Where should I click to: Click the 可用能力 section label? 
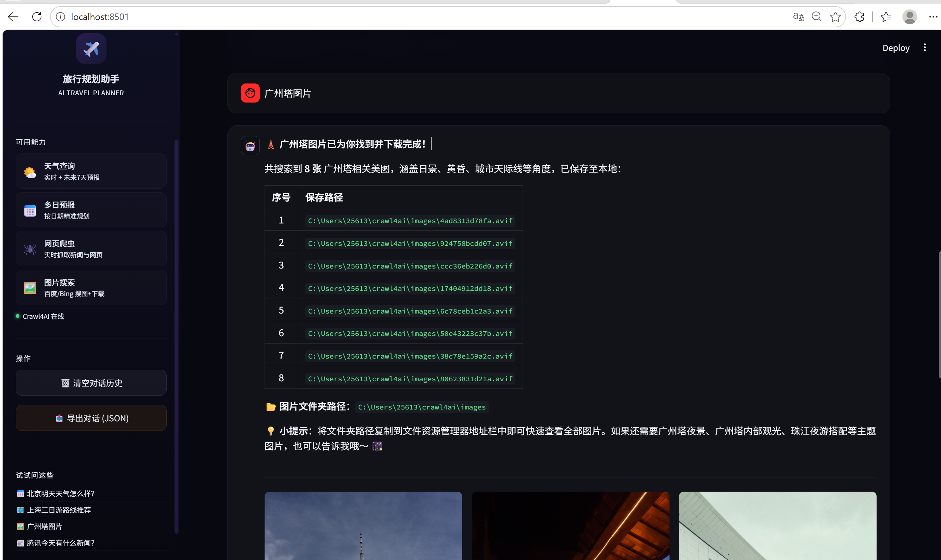coord(31,142)
